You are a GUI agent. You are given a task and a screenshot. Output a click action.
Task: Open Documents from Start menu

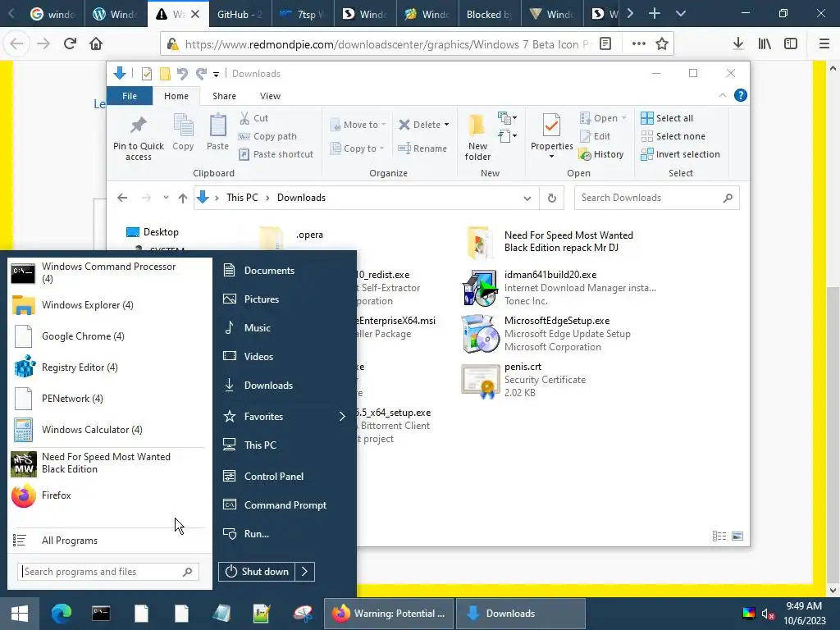click(269, 271)
